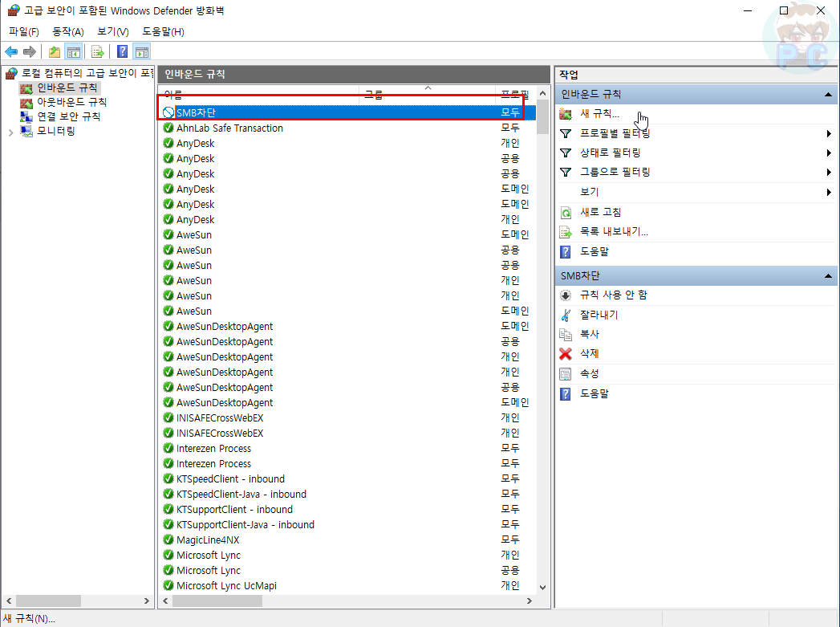840x627 pixels.
Task: Click the 새 규칙 firewall icon in actions
Action: [565, 114]
